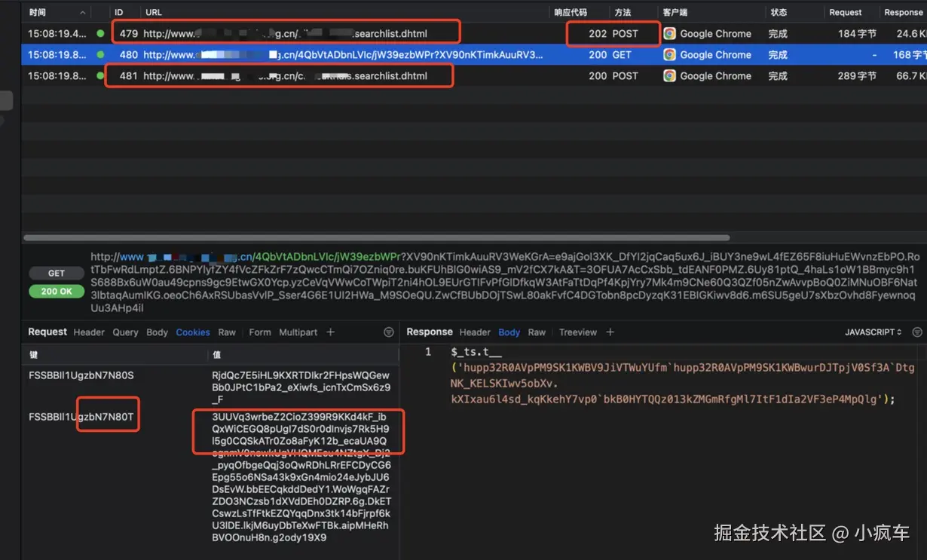
Task: Click green status dot of row 481
Action: [100, 76]
